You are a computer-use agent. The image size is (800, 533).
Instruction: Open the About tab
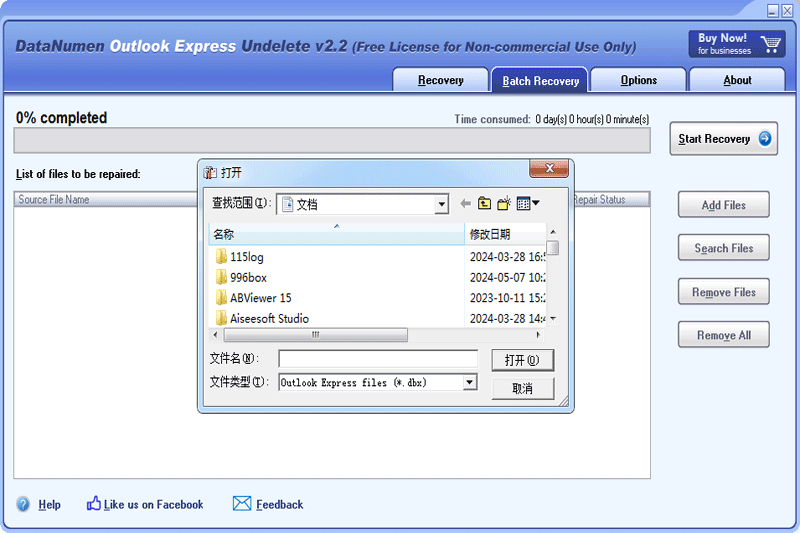(737, 80)
